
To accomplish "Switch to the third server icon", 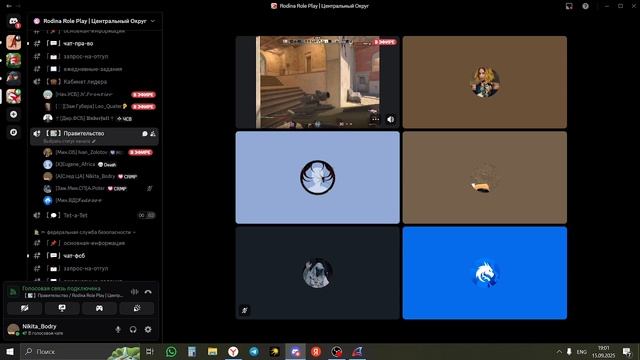I will click(13, 78).
